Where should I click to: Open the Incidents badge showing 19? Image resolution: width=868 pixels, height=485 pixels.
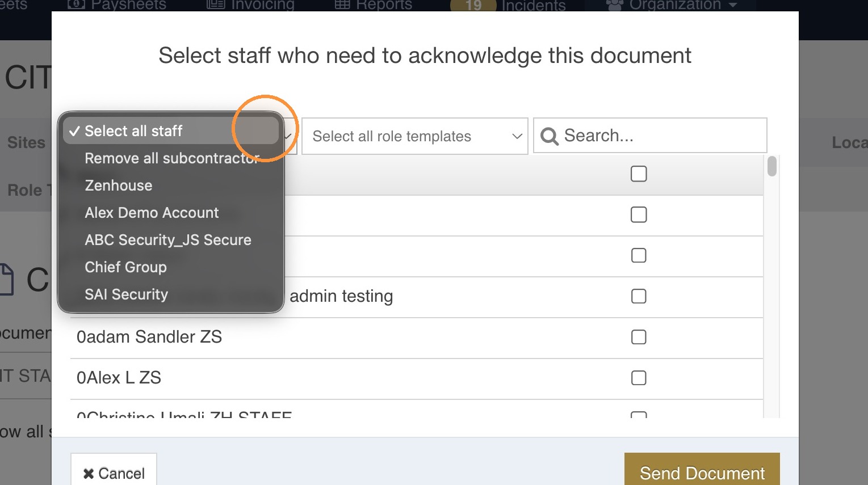473,6
